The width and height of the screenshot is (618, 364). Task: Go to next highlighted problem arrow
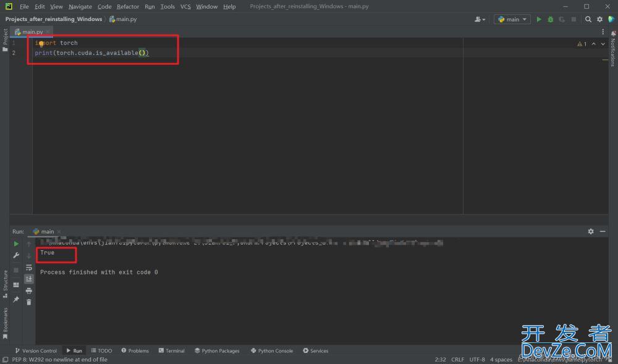(603, 44)
